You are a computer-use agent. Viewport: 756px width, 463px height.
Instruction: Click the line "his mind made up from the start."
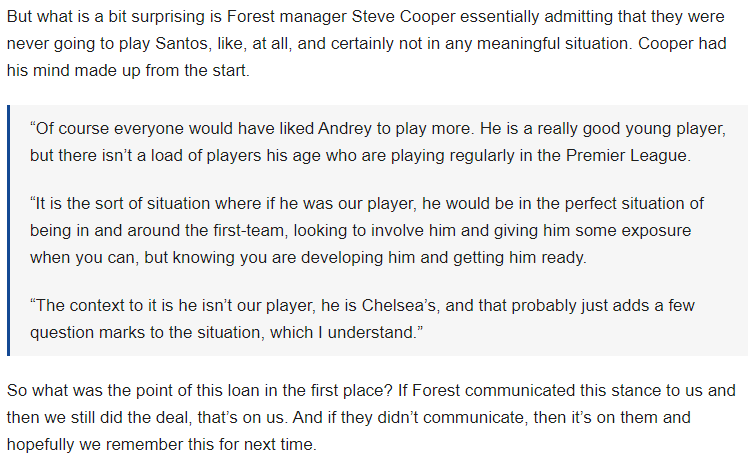coord(128,70)
